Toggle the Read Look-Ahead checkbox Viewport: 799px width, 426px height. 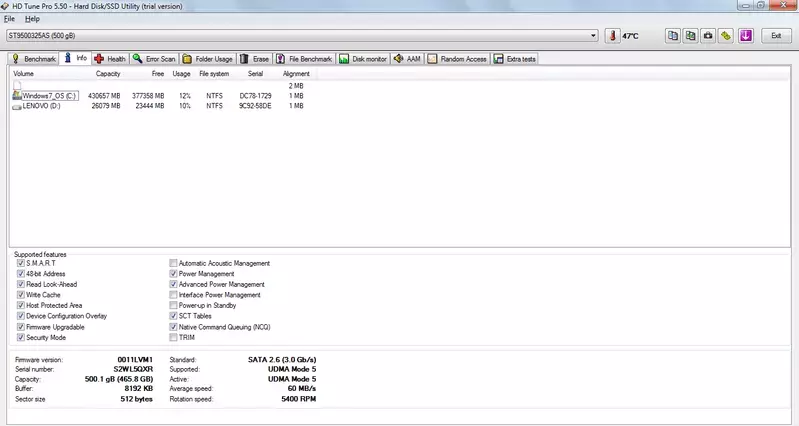click(21, 284)
